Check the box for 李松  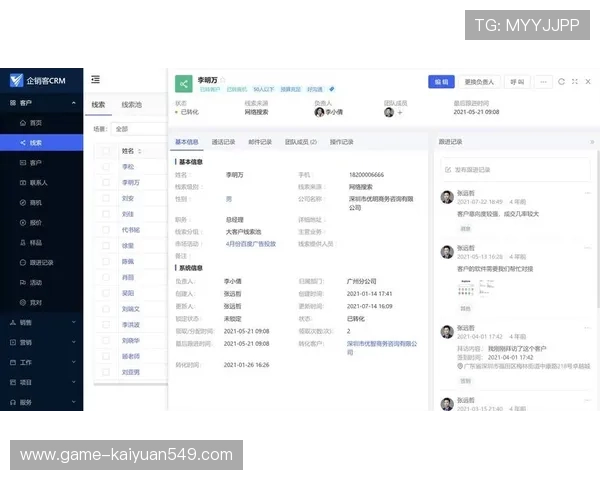coord(106,167)
